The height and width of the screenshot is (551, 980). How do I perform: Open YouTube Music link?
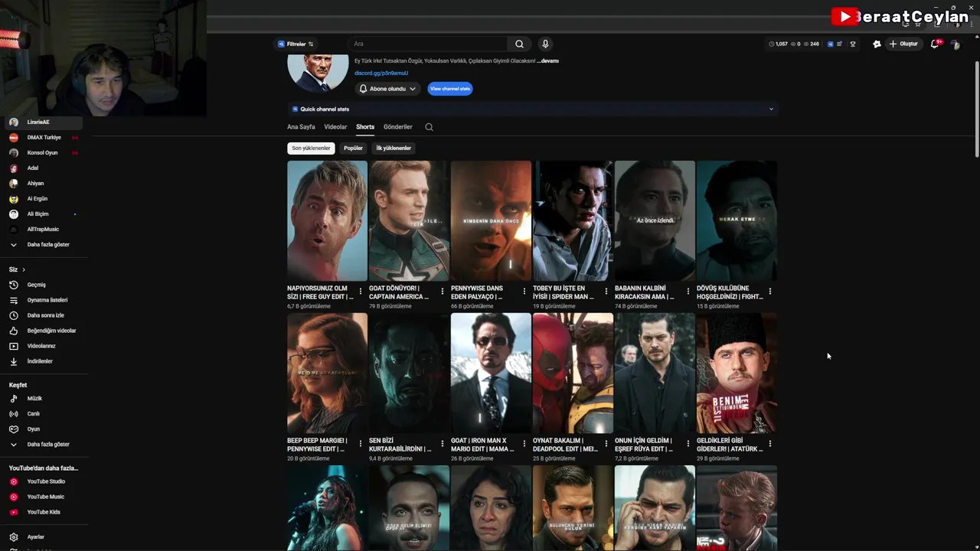click(46, 497)
